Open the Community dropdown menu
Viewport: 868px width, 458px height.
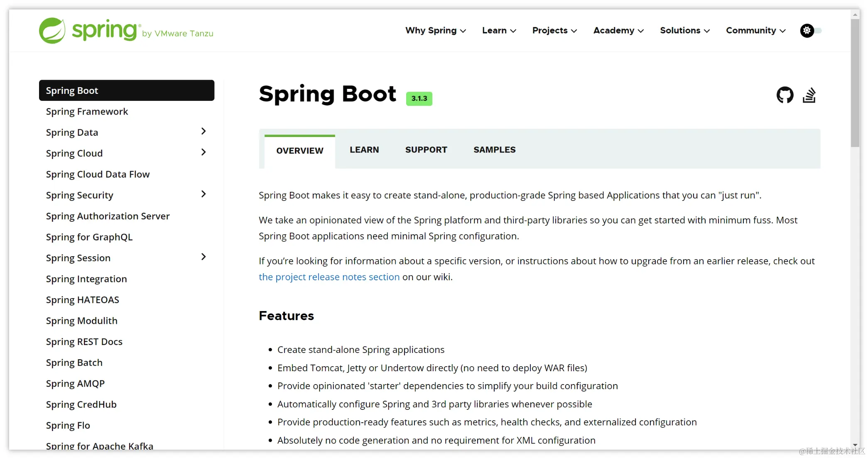pyautogui.click(x=755, y=30)
